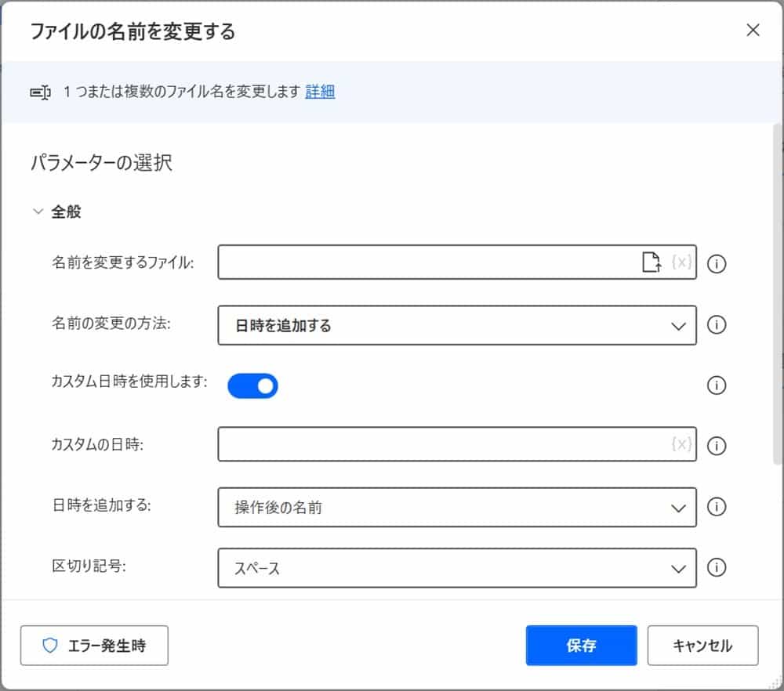This screenshot has width=784, height=691.
Task: Disable the カスタム日時を使用します toggle
Action: [x=252, y=385]
